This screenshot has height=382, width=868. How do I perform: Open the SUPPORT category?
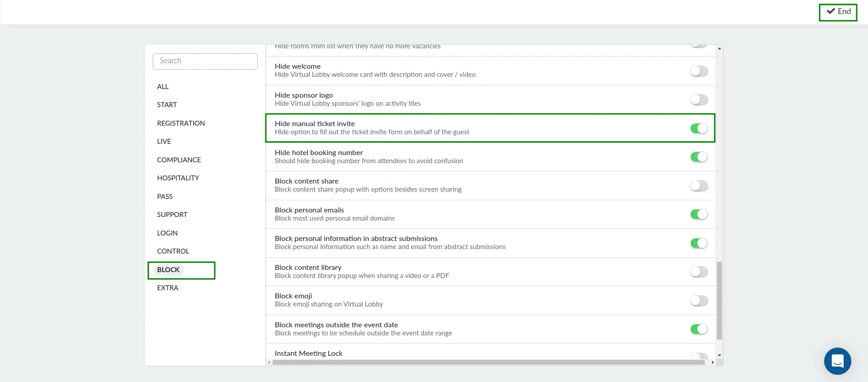[x=172, y=215]
